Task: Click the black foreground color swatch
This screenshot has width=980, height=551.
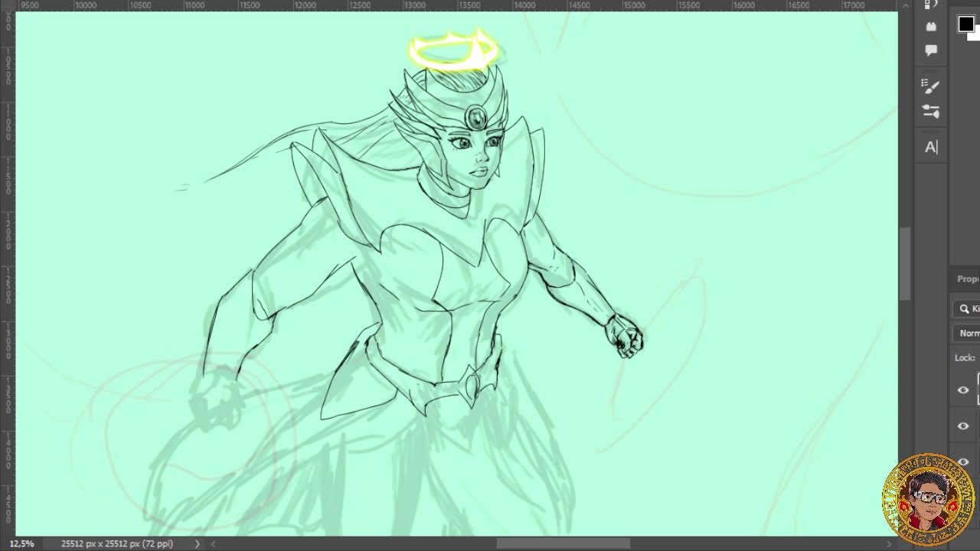Action: [x=965, y=24]
